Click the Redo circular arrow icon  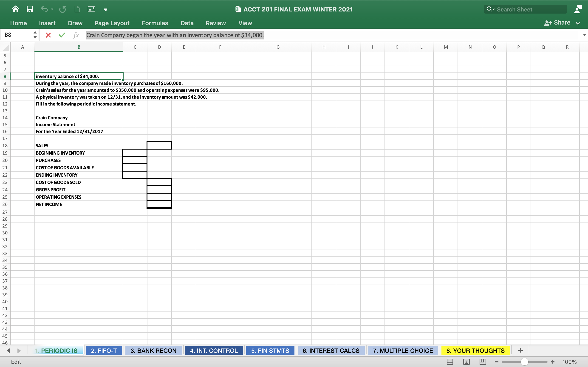pos(62,9)
